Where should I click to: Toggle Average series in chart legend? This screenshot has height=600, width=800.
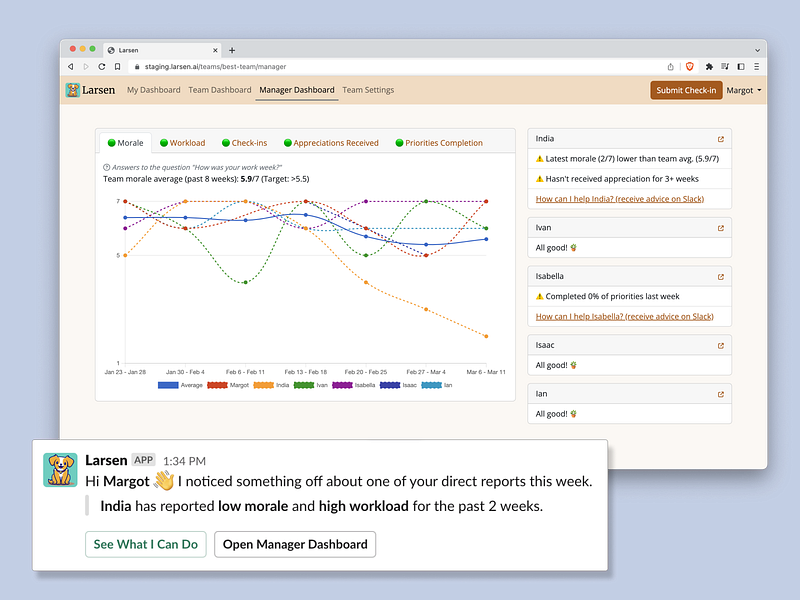[181, 385]
